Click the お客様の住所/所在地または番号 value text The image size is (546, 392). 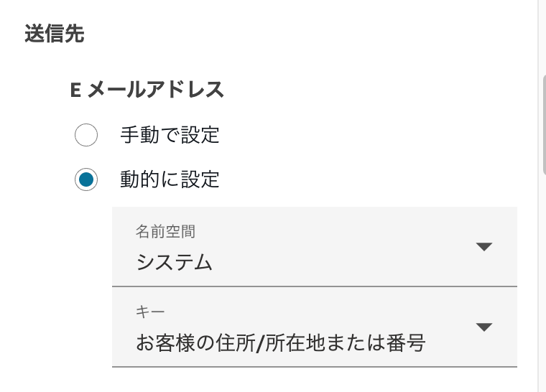pos(281,343)
